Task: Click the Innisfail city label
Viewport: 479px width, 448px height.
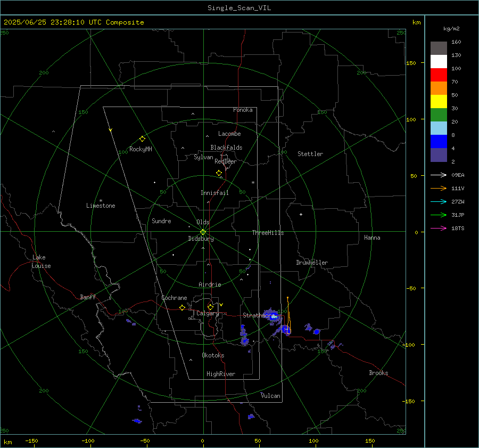Action: click(214, 193)
